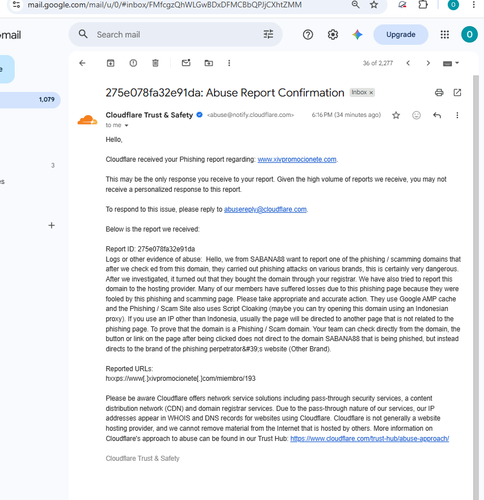Click the Inbox count 1,079 in the sidebar
Image resolution: width=484 pixels, height=500 pixels.
47,100
